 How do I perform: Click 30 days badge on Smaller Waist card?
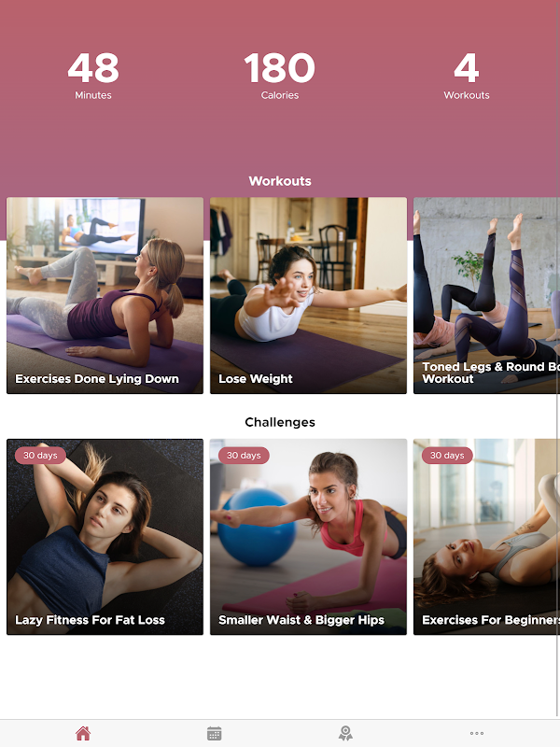(244, 456)
